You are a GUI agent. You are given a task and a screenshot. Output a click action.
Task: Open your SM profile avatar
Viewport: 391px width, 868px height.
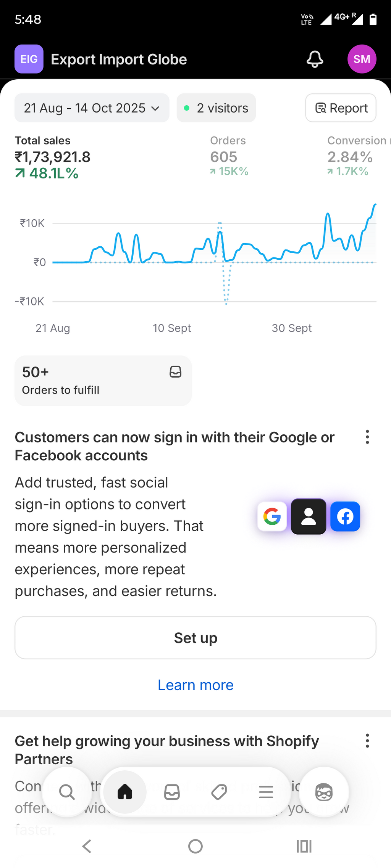362,59
